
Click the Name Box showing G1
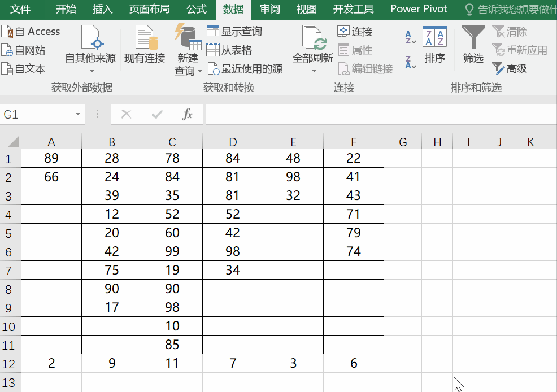[x=37, y=114]
